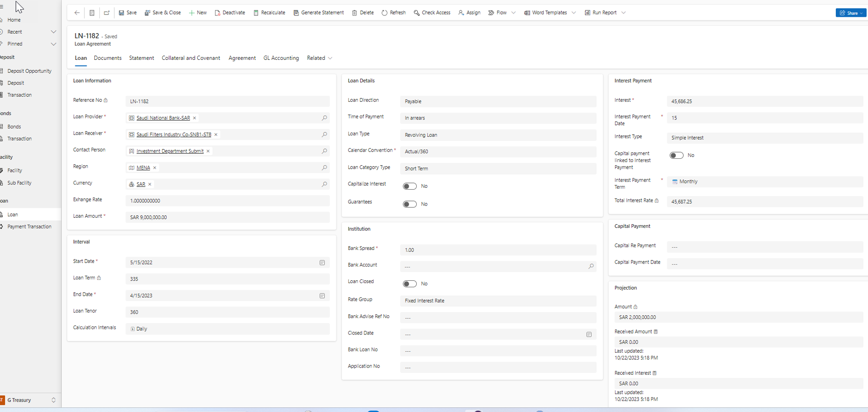The image size is (868, 412).
Task: Expand the Related tab dropdown
Action: point(320,58)
